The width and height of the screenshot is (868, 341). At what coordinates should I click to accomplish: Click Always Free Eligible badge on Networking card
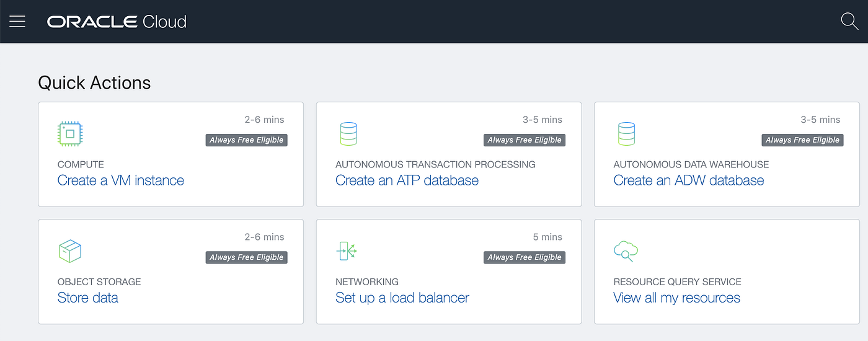click(x=525, y=257)
